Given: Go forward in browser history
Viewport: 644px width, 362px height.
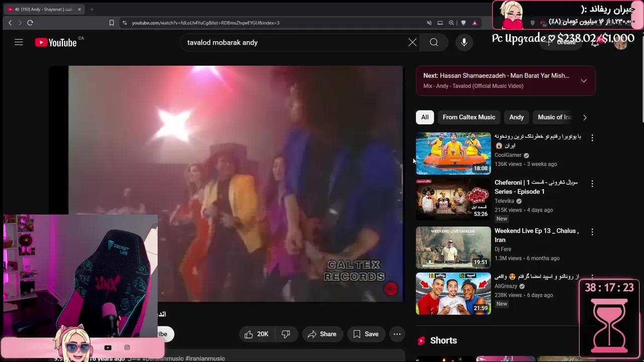Looking at the screenshot, I should (x=20, y=23).
